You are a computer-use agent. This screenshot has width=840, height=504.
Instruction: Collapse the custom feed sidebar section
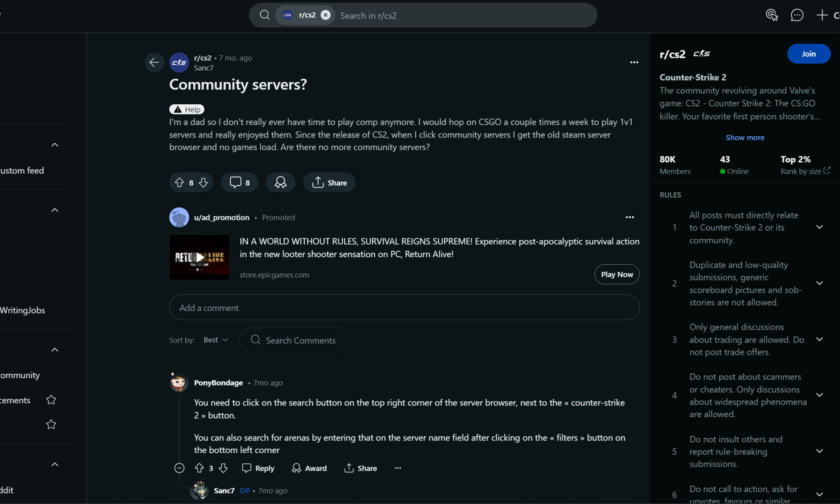(55, 145)
